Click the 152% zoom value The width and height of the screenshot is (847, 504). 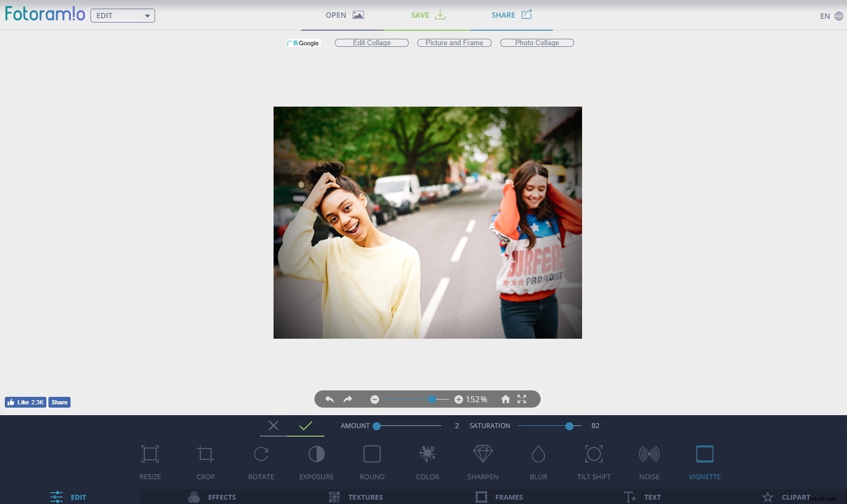[x=477, y=400]
